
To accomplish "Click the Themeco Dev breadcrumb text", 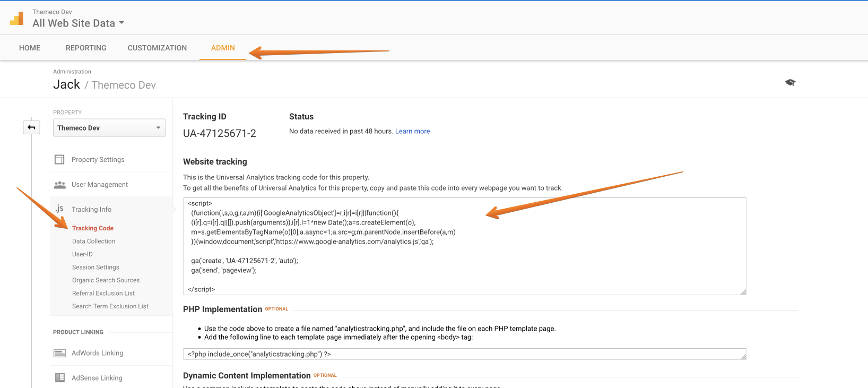I will [124, 85].
